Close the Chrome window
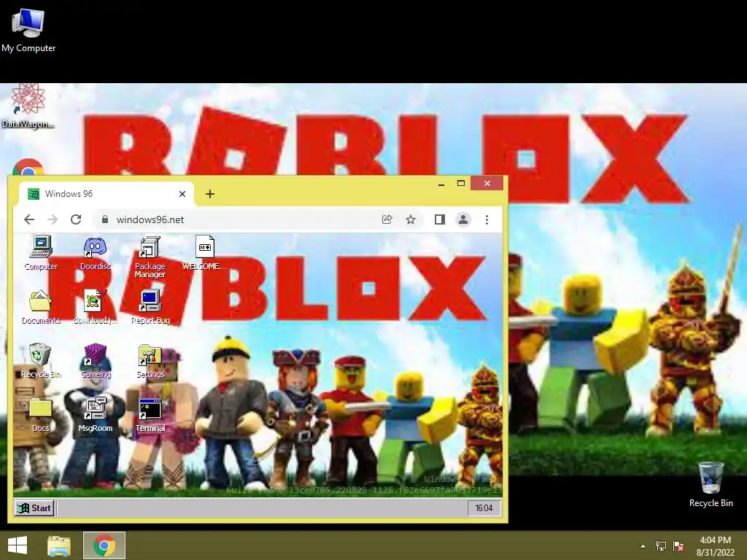Screen dimensions: 747x560 click(x=487, y=183)
